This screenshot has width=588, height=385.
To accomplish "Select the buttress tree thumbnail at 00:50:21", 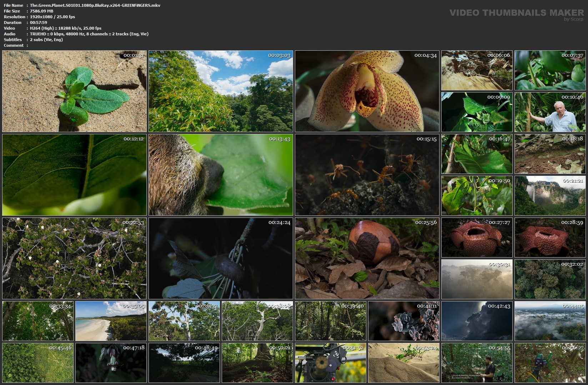I will point(257,363).
